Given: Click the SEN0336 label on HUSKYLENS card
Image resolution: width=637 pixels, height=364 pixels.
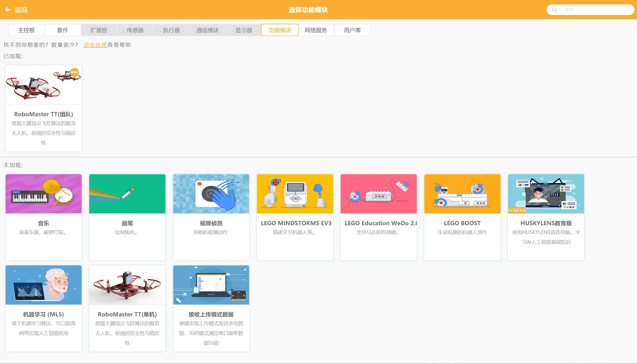Looking at the screenshot, I should coord(517,210).
